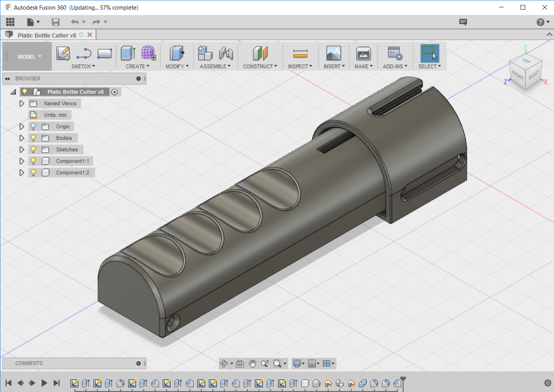Open the MODEL workspace switcher

pyautogui.click(x=27, y=56)
